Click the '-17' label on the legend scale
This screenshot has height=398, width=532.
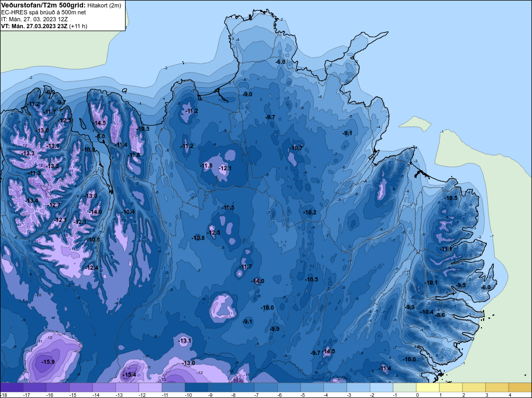[x=26, y=395]
